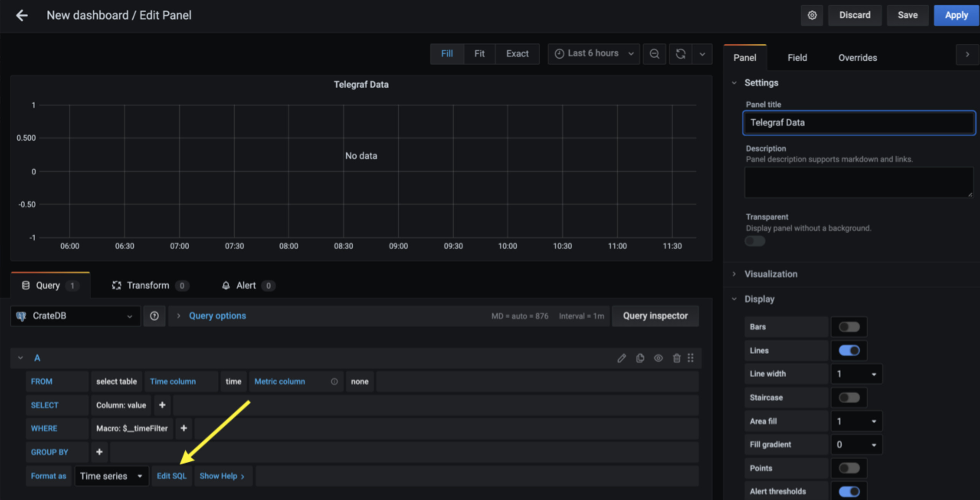Select the Transform tab
The image size is (980, 500).
(x=150, y=286)
